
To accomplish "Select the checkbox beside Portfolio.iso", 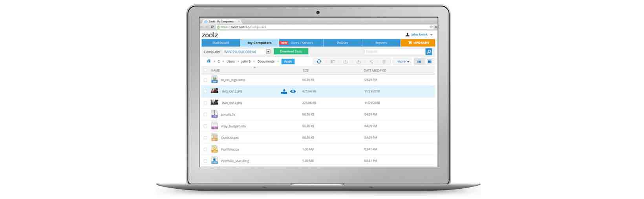I will point(205,149).
